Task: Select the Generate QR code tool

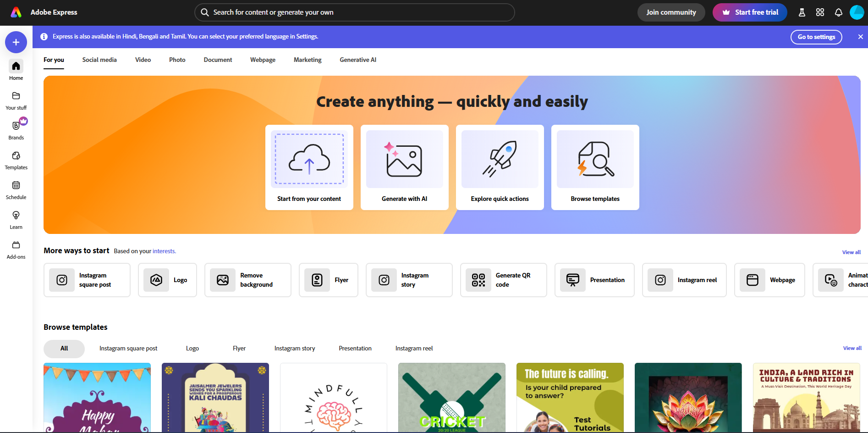Action: coord(503,280)
